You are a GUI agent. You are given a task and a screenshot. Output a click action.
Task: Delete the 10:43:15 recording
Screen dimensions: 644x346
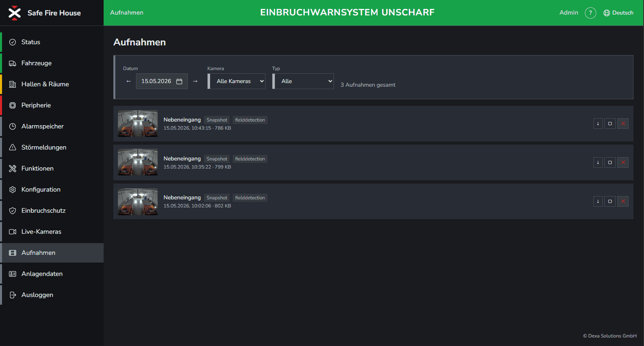(623, 124)
